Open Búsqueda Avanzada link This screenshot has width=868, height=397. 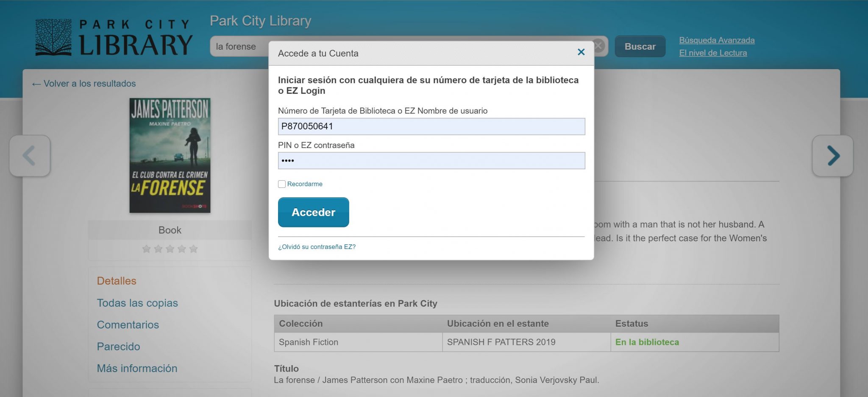(717, 40)
